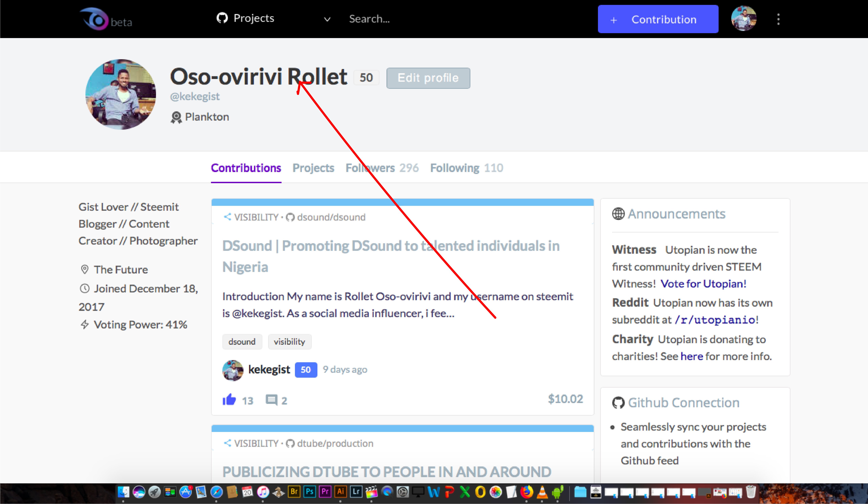Open Safari compass in the dock

(217, 492)
